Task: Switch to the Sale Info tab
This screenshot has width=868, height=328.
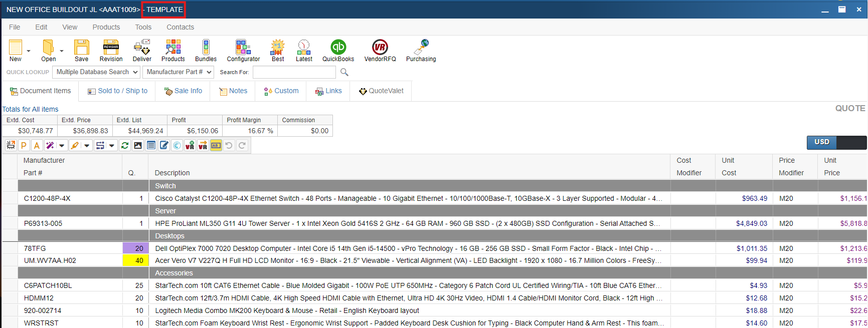Action: pos(184,91)
